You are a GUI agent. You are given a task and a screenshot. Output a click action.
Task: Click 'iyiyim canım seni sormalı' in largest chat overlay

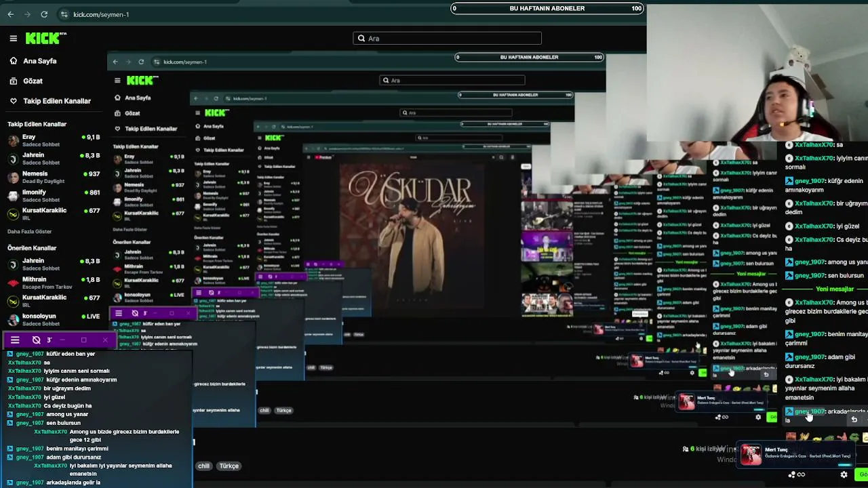77,371
